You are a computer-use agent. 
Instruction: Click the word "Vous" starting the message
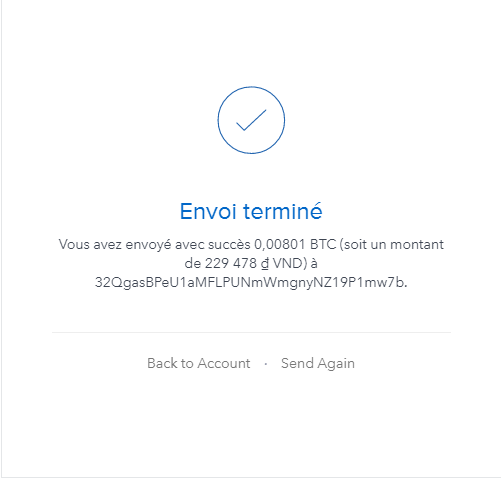(74, 245)
